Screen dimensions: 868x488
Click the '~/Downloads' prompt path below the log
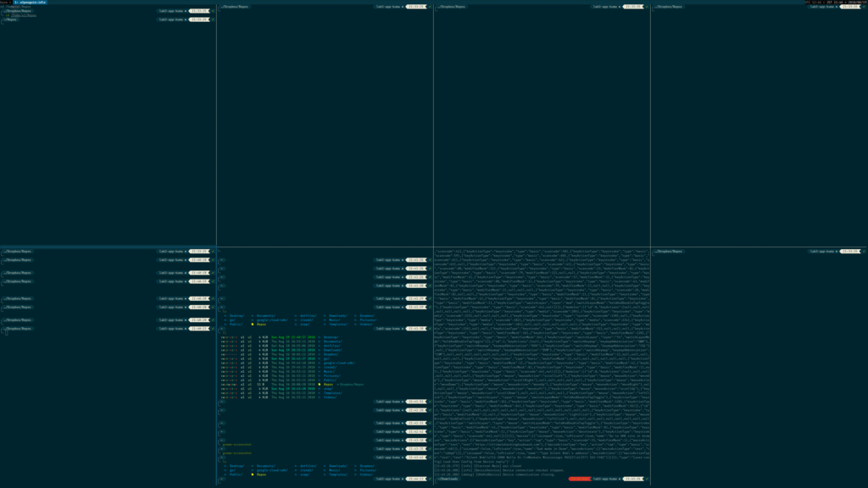click(x=448, y=479)
